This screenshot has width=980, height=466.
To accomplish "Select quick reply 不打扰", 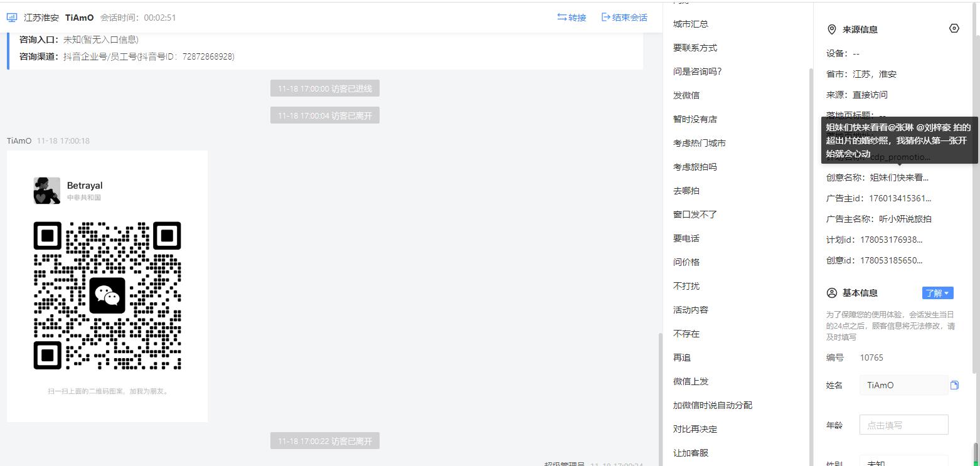I will [686, 286].
